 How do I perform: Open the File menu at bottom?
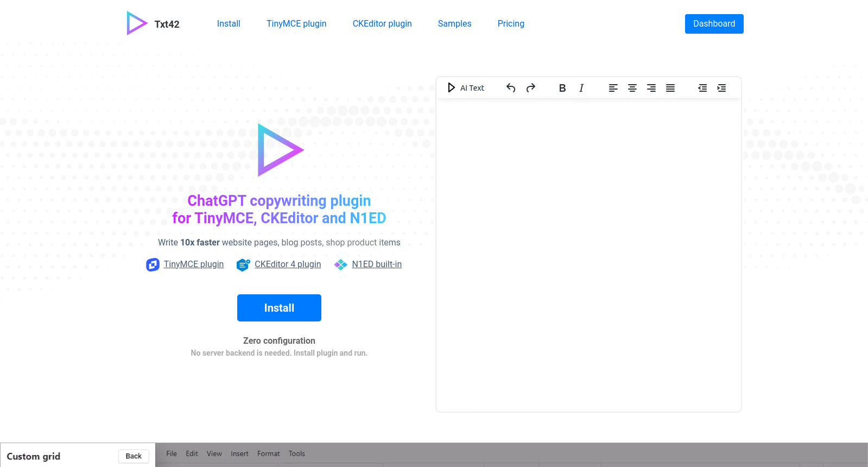(172, 453)
